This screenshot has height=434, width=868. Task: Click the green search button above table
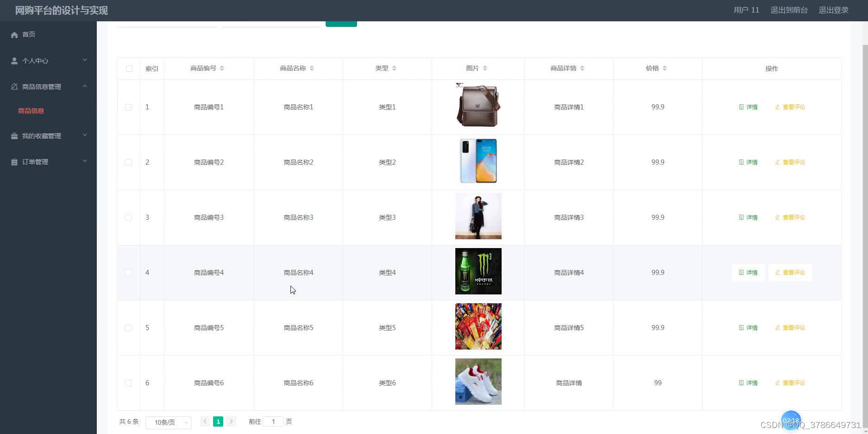point(341,24)
